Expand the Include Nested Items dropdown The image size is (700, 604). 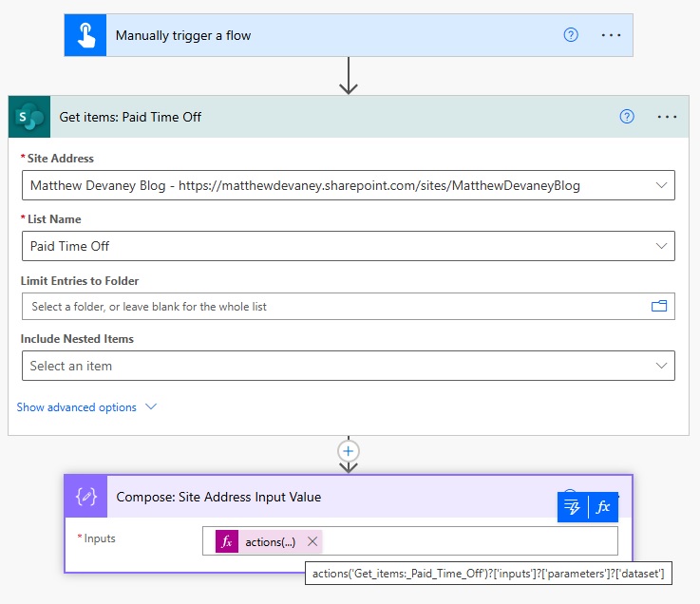pos(661,366)
